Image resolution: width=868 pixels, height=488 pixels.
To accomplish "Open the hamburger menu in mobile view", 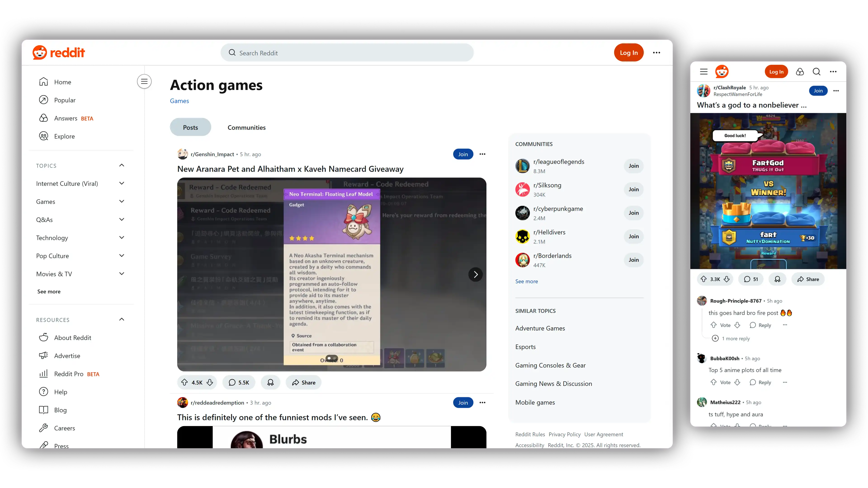I will (704, 72).
